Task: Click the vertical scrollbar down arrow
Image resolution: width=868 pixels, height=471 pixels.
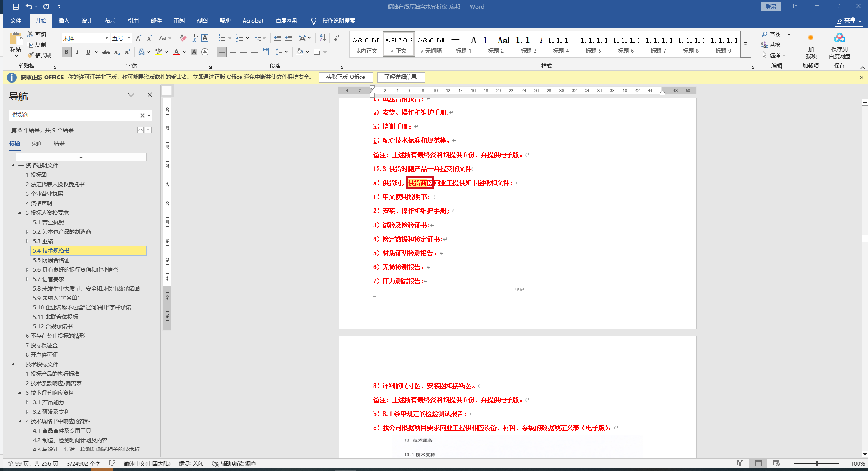Action: point(864,454)
